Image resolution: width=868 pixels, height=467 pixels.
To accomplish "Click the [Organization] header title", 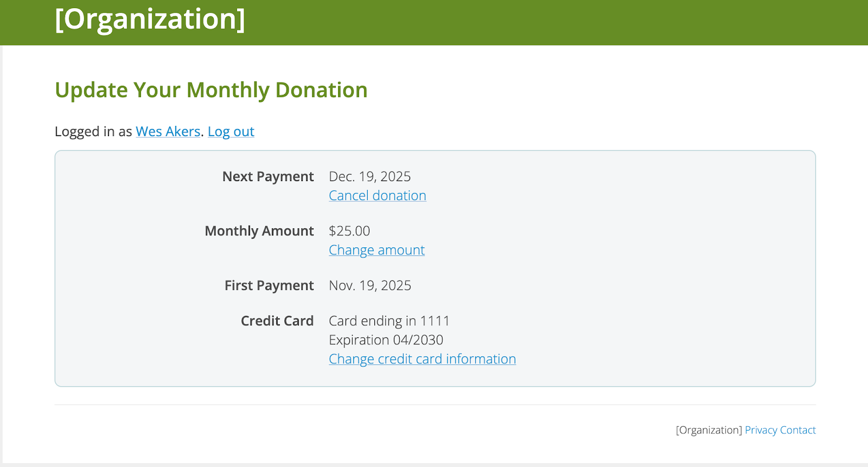I will pos(150,20).
